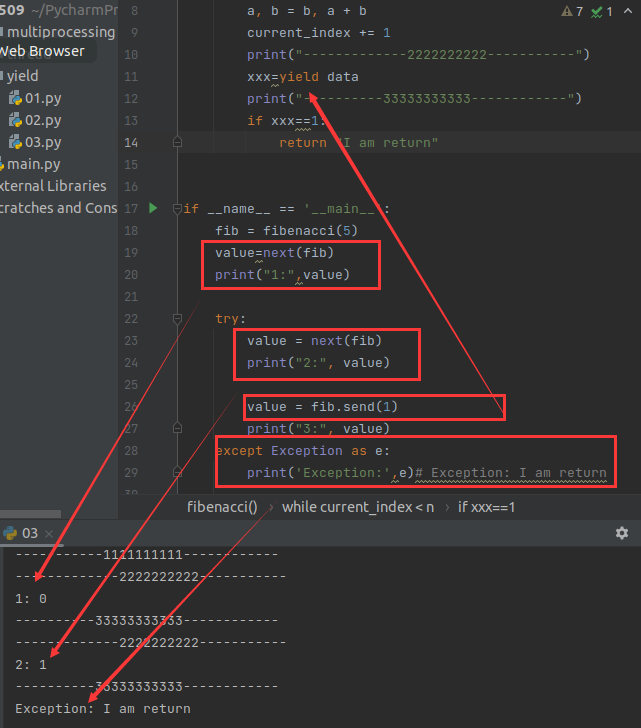641x728 pixels.
Task: Click the inspections collapse chevron arrow
Action: [628, 11]
